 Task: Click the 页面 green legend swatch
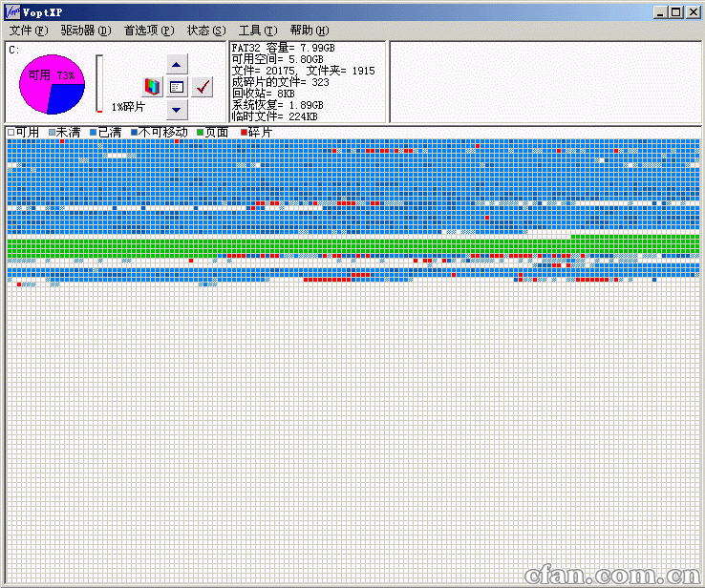click(201, 132)
